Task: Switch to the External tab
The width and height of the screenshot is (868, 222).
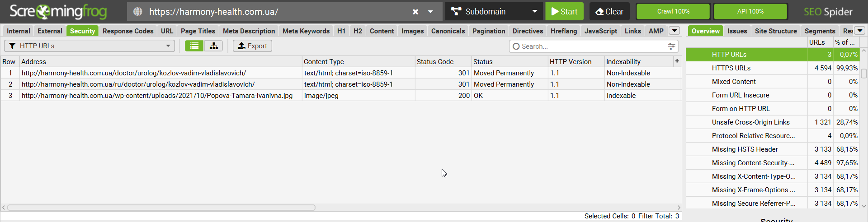Action: point(50,31)
